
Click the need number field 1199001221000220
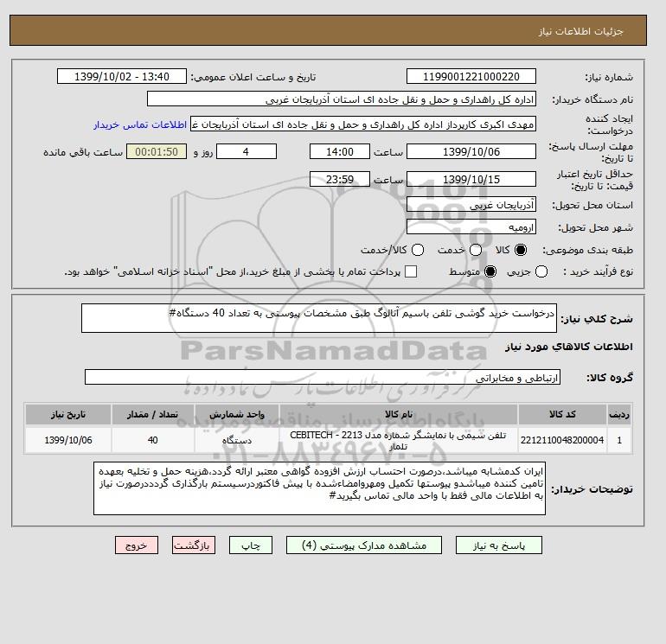[x=471, y=76]
